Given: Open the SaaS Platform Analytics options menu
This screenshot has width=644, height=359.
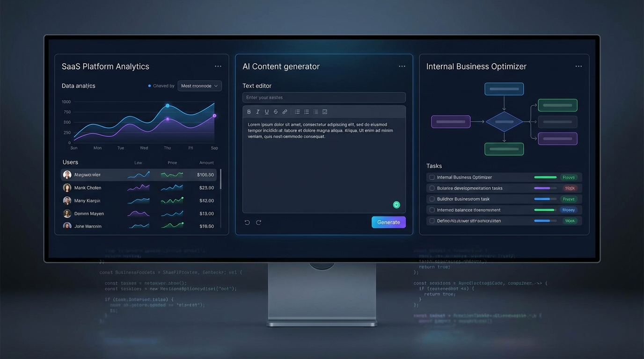Looking at the screenshot, I should [218, 66].
